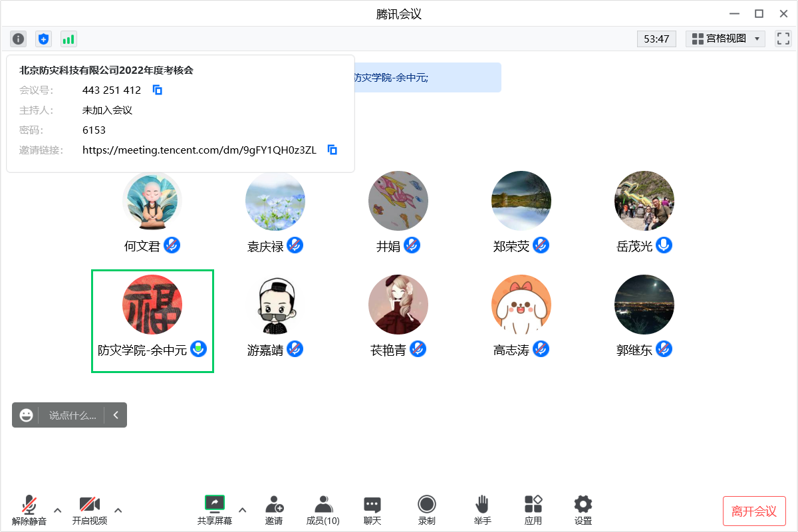798x532 pixels.
Task: Click the meeting invitation URL
Action: point(199,150)
